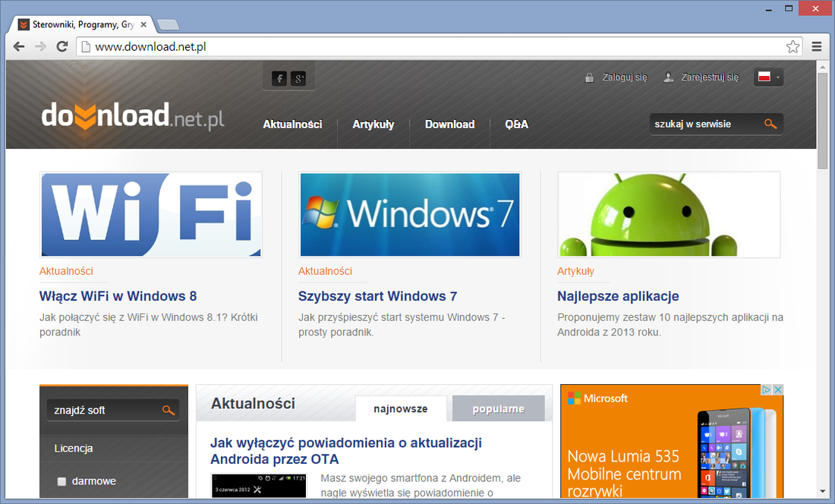Image resolution: width=835 pixels, height=504 pixels.
Task: Click the 'Zarejestruj się' register link
Action: click(711, 77)
